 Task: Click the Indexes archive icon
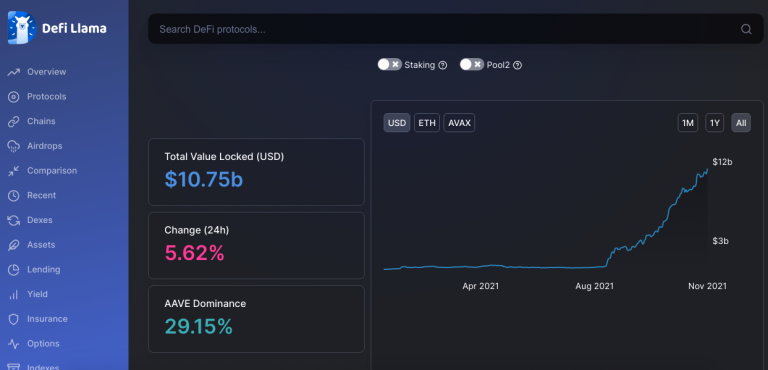pos(14,367)
